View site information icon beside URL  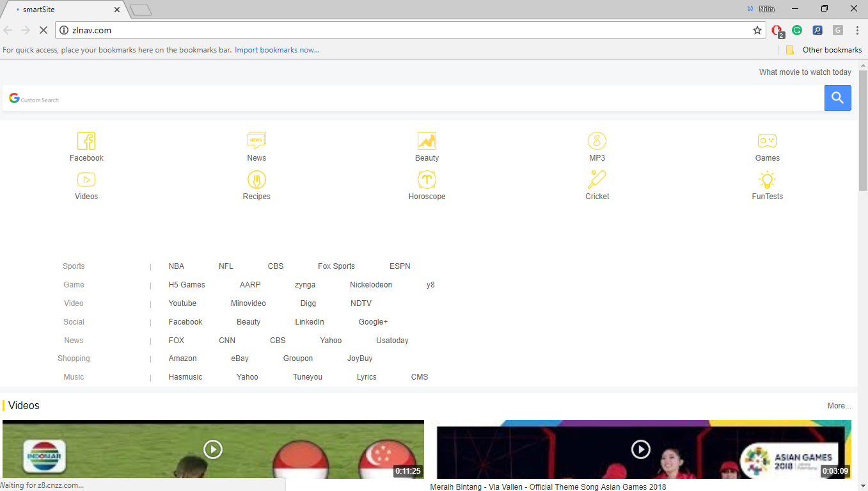pyautogui.click(x=63, y=30)
